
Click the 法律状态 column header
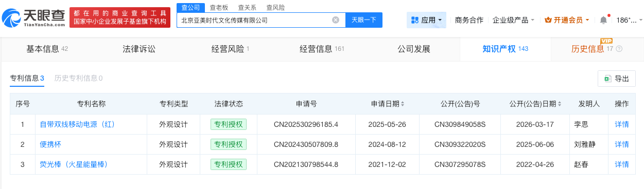click(x=229, y=104)
